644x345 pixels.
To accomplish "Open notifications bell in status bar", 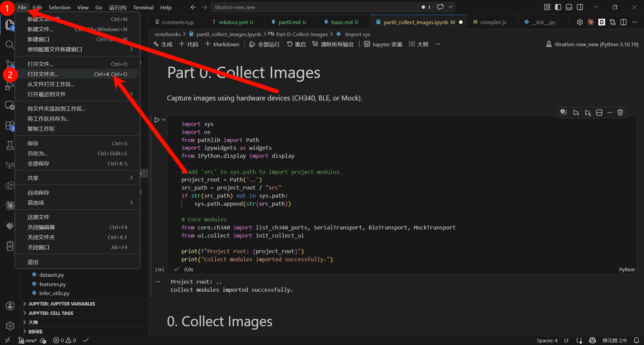I will click(636, 340).
